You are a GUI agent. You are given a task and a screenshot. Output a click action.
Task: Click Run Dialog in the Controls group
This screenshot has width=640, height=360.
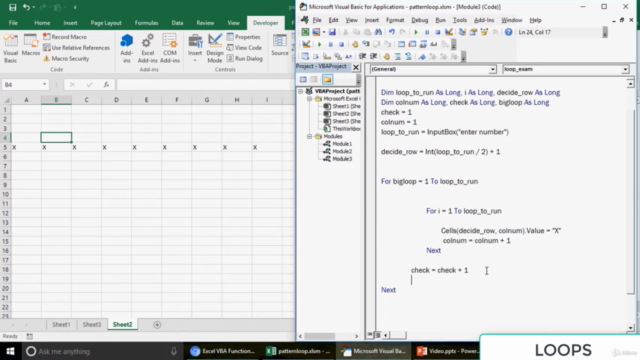tap(244, 58)
